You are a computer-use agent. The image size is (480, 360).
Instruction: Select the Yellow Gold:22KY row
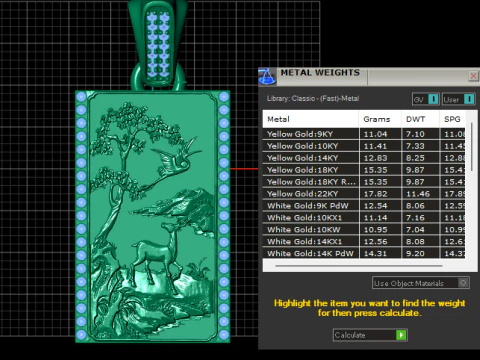(x=364, y=194)
